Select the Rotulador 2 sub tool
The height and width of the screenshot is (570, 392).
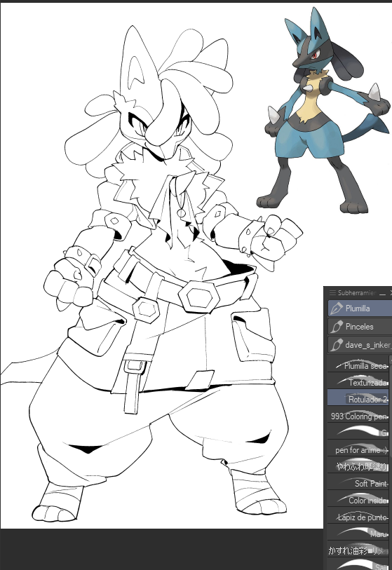tap(358, 398)
